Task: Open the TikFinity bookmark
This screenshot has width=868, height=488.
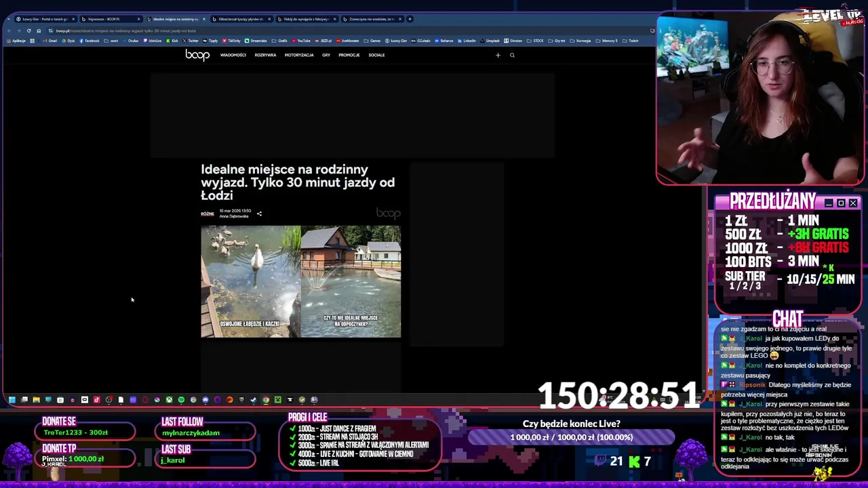Action: tap(231, 41)
